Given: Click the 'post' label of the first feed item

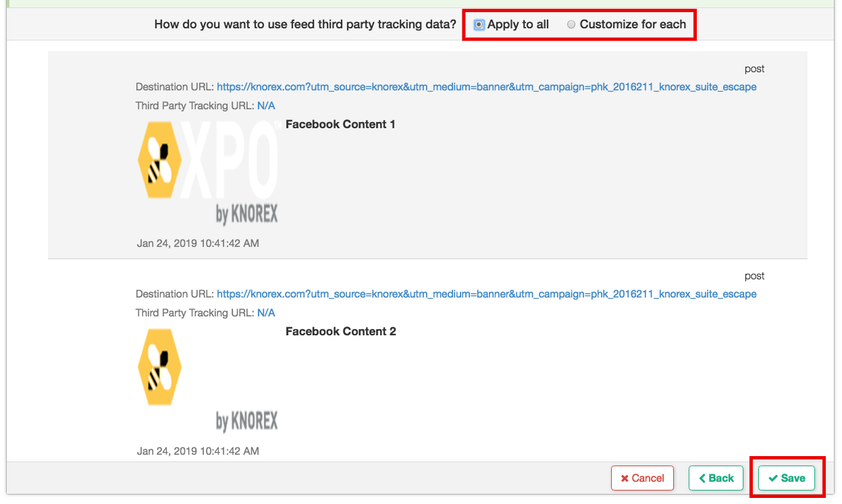Looking at the screenshot, I should click(754, 69).
